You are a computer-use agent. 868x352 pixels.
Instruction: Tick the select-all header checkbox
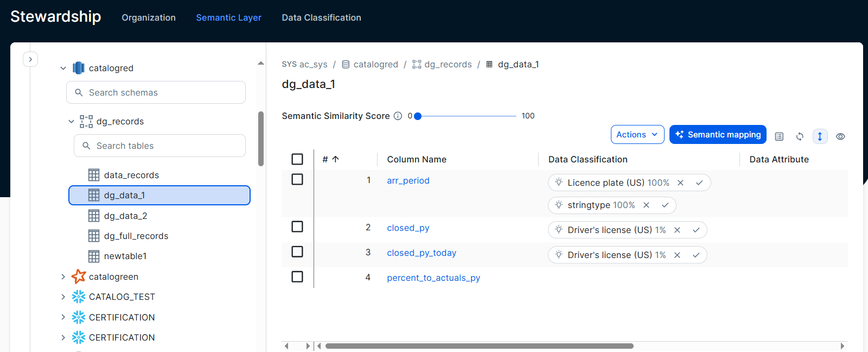pyautogui.click(x=297, y=159)
